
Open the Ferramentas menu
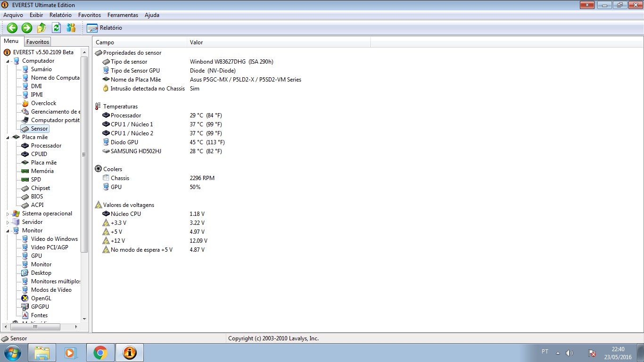tap(123, 15)
